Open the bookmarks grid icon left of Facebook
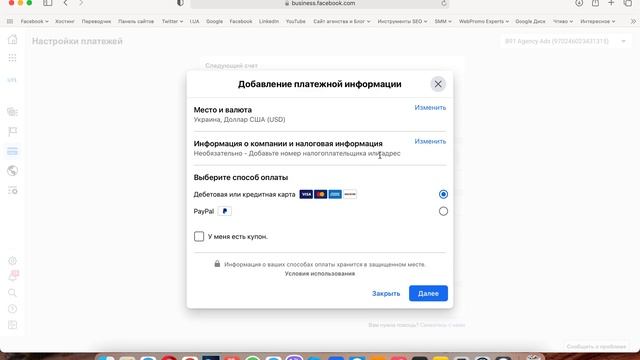Viewport: 640px width, 360px height. (x=10, y=21)
